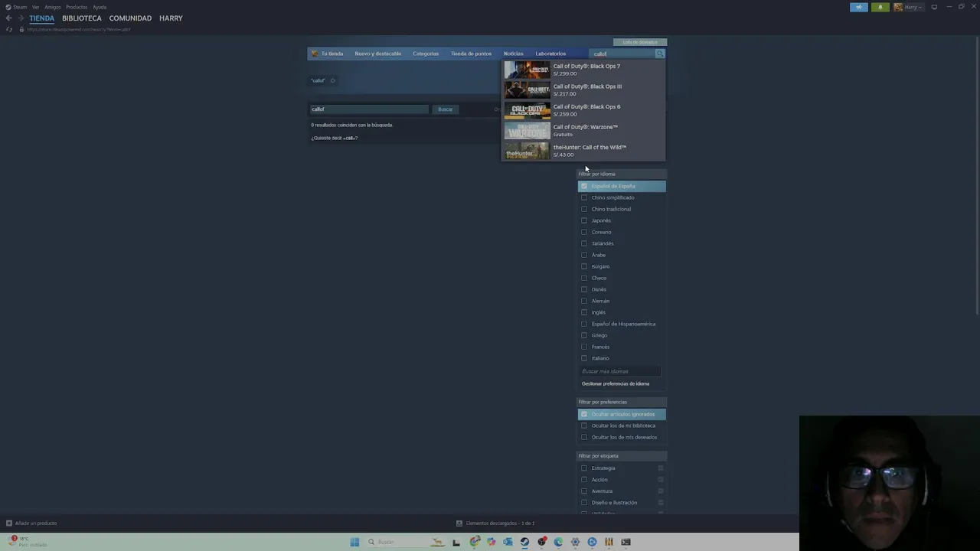Image resolution: width=980 pixels, height=551 pixels.
Task: Click the Acción tag count icon
Action: [661, 480]
